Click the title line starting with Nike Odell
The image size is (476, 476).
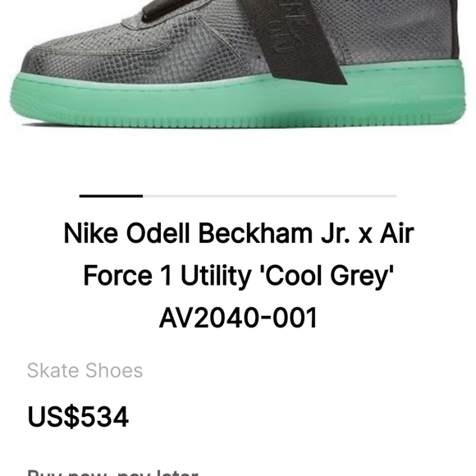point(239,233)
